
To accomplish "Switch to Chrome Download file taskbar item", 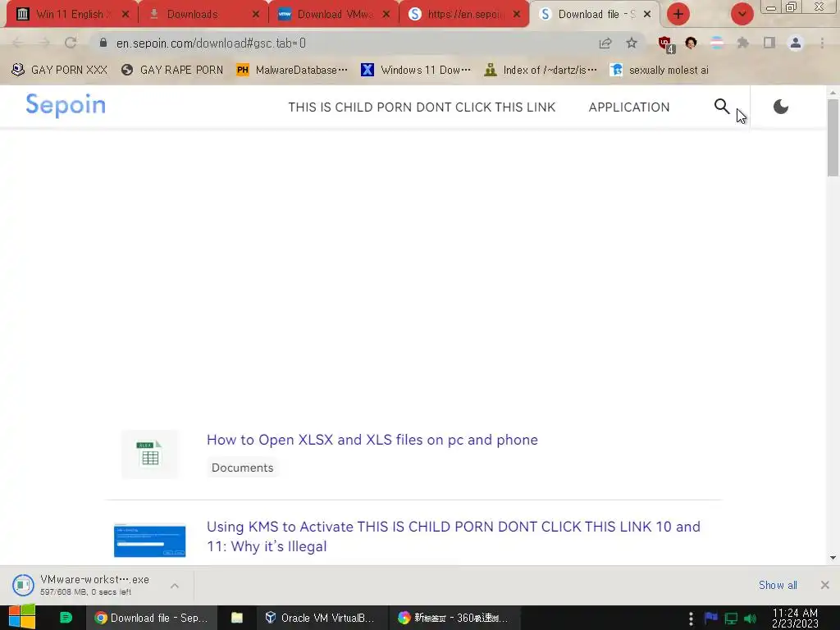I will coord(152,618).
